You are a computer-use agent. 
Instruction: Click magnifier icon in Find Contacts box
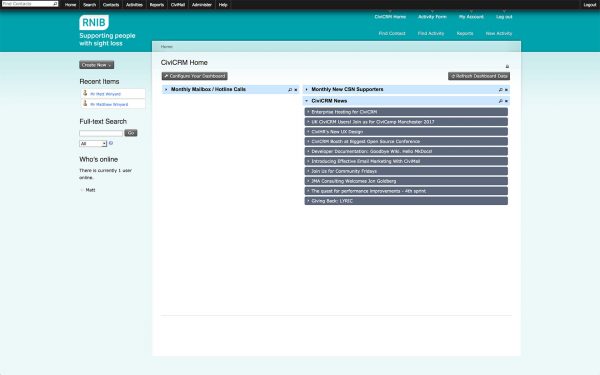click(55, 4)
